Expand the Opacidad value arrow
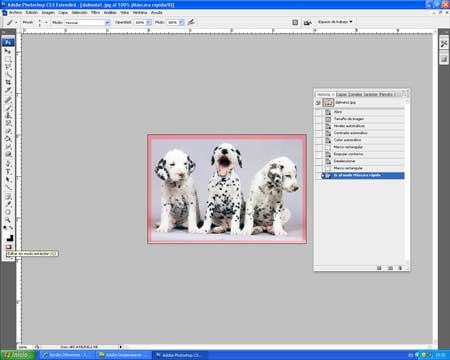450x360 pixels. point(149,22)
